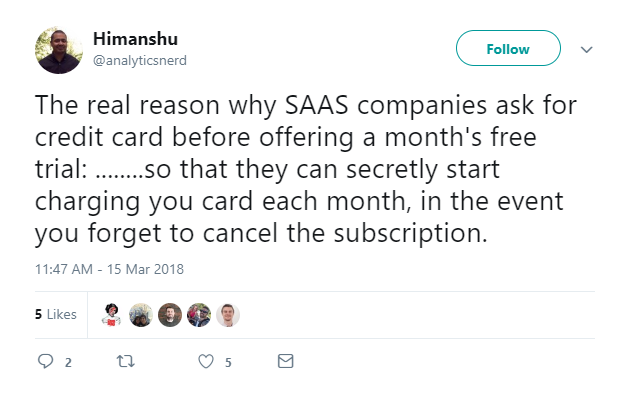The width and height of the screenshot is (629, 394).
Task: Click the tweet text about SAAS companies
Action: pyautogui.click(x=306, y=169)
